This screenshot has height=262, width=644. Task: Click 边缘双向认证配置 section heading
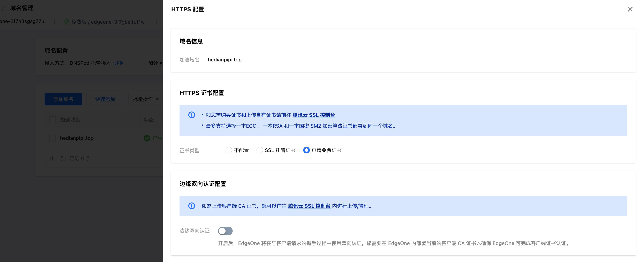[203, 184]
